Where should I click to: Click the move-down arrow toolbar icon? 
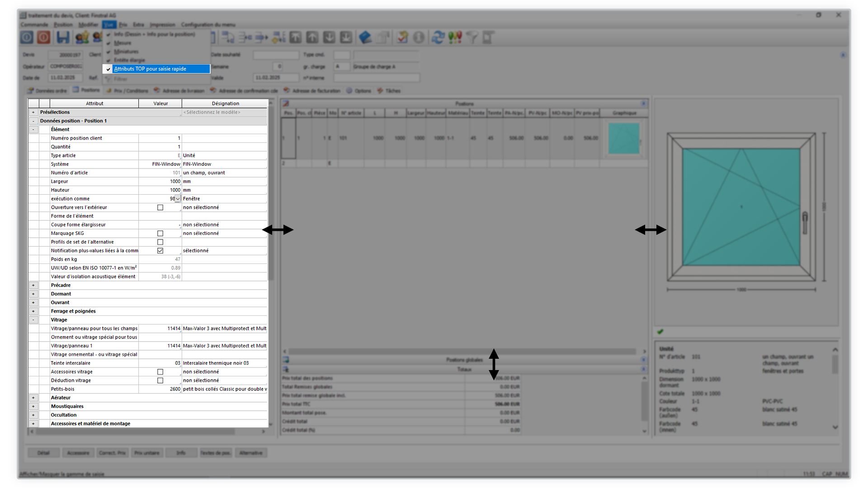(329, 37)
